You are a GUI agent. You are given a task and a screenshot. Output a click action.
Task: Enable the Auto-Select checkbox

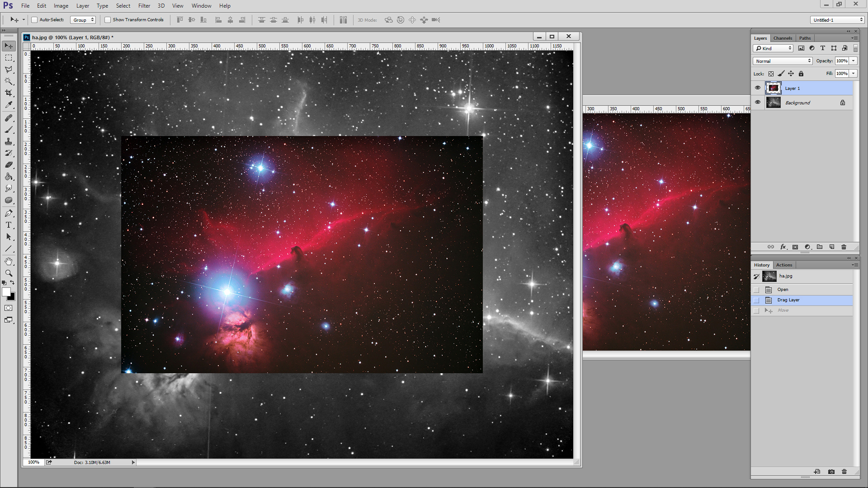click(34, 20)
